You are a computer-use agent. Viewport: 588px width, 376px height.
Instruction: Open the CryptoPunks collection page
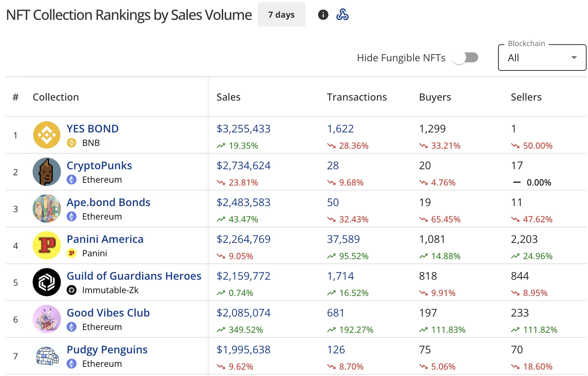(x=99, y=165)
